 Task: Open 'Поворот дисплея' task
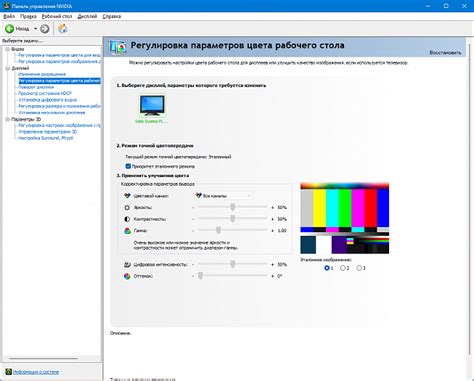36,87
